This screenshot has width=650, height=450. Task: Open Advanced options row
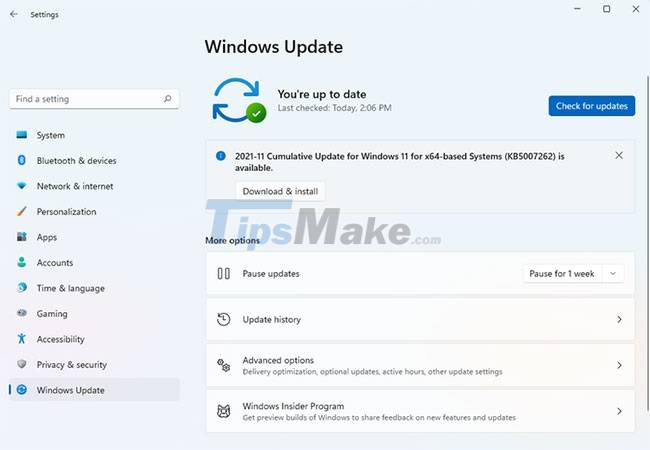[420, 365]
